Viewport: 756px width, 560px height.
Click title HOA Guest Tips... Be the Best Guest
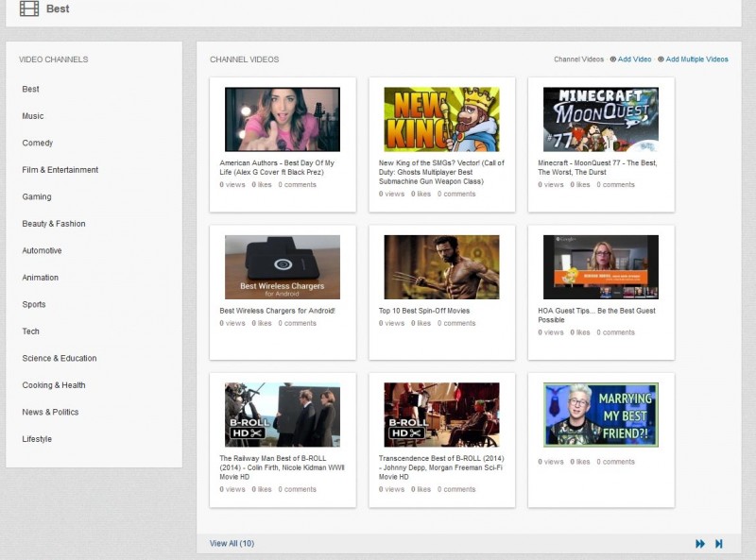click(597, 315)
